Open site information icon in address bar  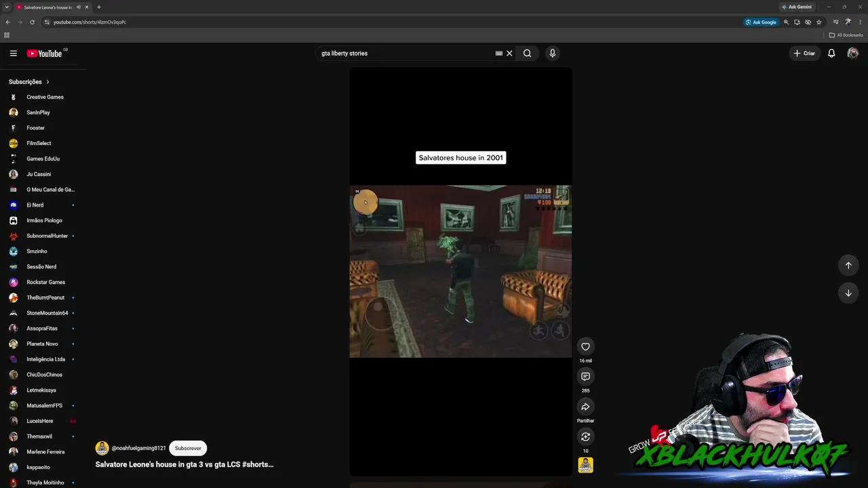[47, 22]
